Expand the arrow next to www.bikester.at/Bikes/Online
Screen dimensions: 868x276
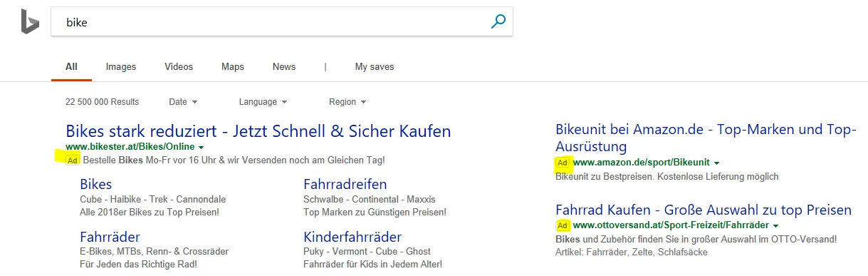point(202,147)
